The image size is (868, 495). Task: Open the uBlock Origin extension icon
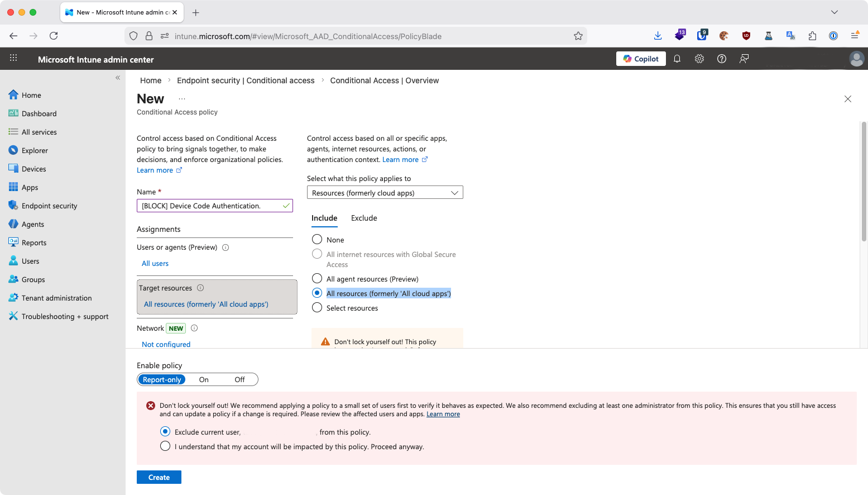pos(746,36)
